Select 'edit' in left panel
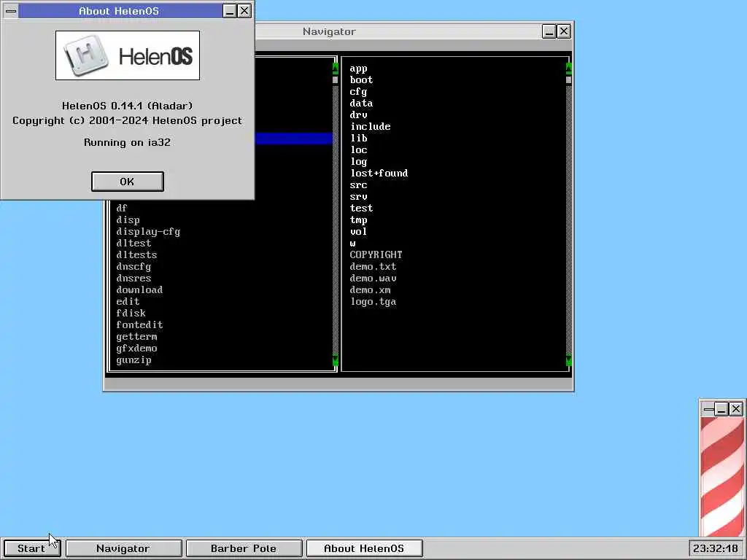 click(x=128, y=302)
